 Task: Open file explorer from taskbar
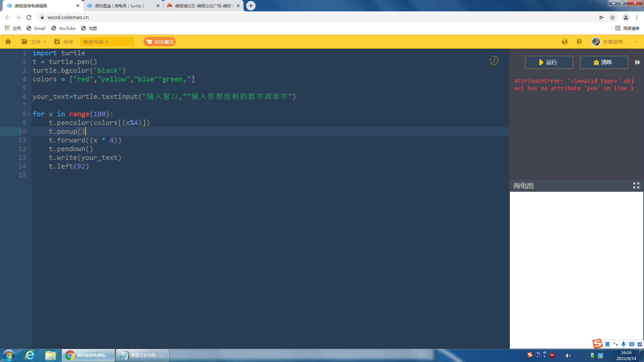50,355
